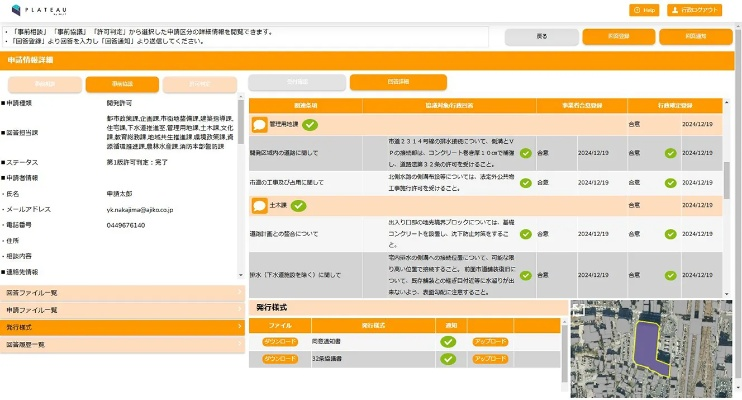The width and height of the screenshot is (742, 400).
Task: Select the middle 事前協議 tab in application details
Action: [122, 84]
